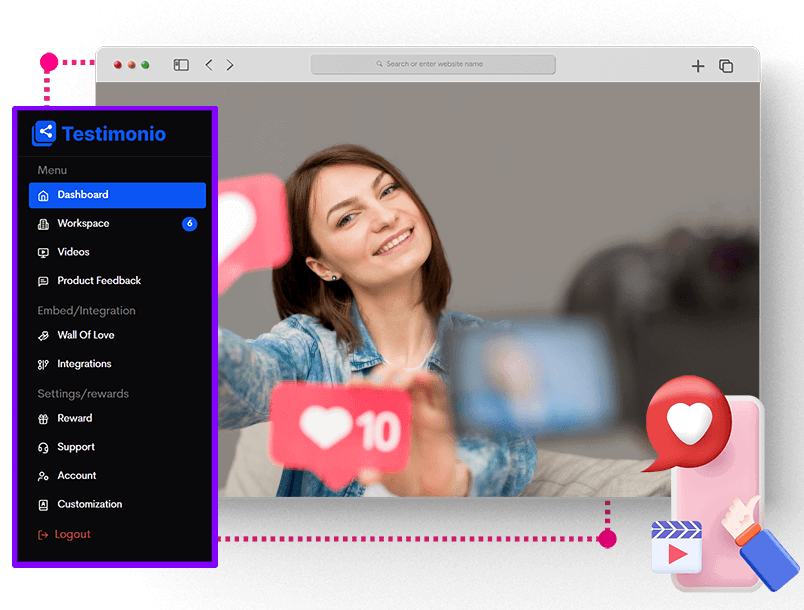Open the Videos section

[73, 252]
